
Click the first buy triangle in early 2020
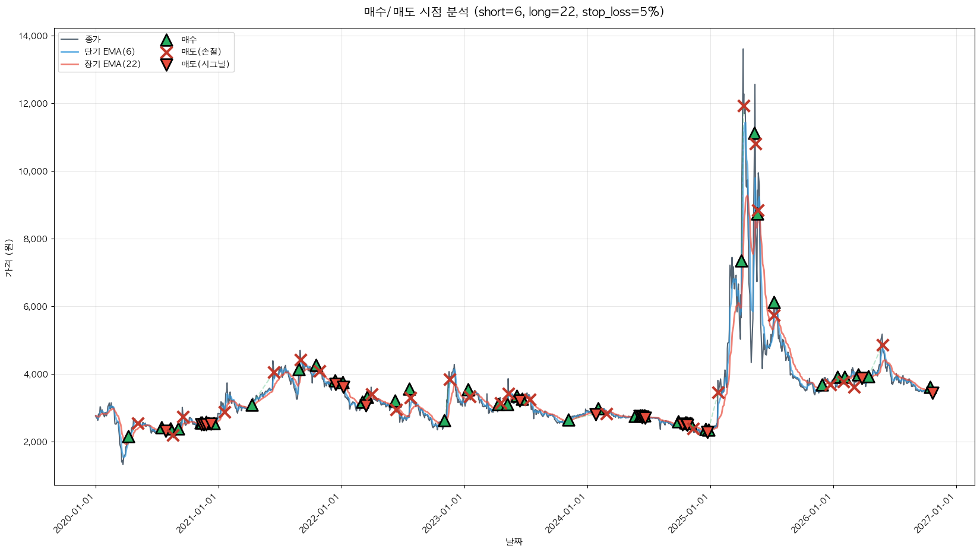128,437
